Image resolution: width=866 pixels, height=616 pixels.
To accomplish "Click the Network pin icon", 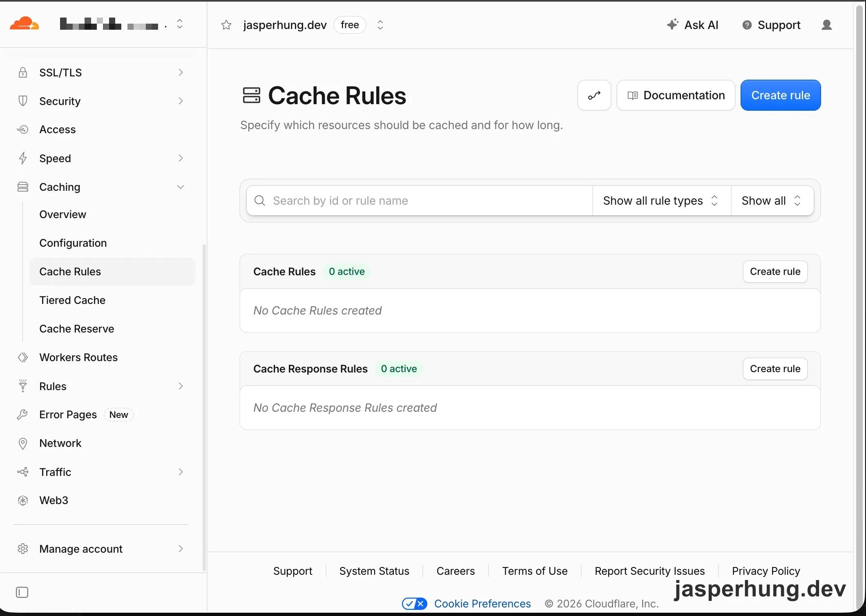I will [x=23, y=443].
